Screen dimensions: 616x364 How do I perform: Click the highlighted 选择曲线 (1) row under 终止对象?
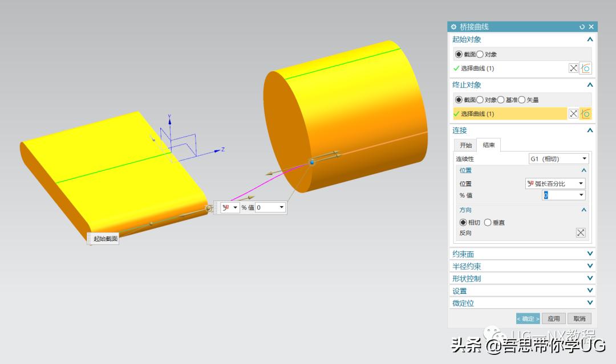click(509, 114)
